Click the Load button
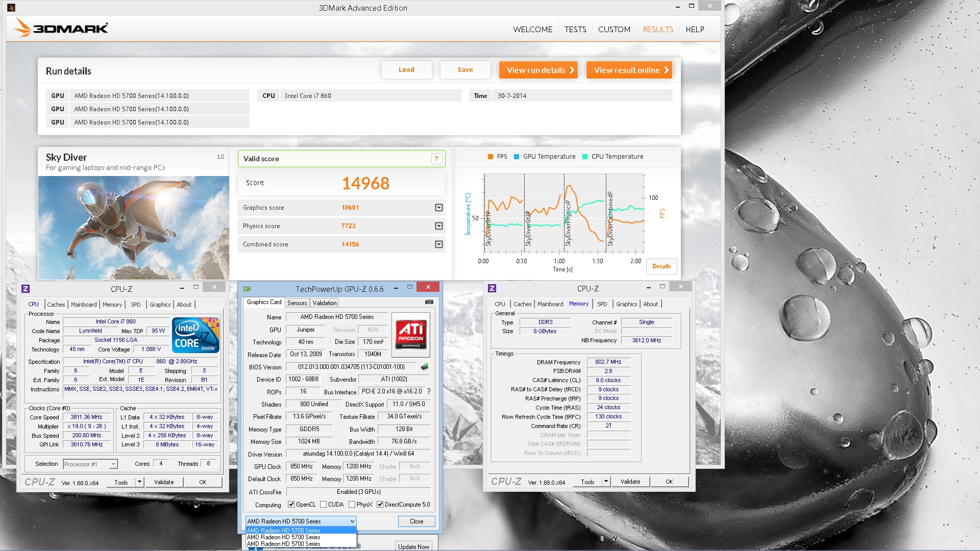 (406, 70)
